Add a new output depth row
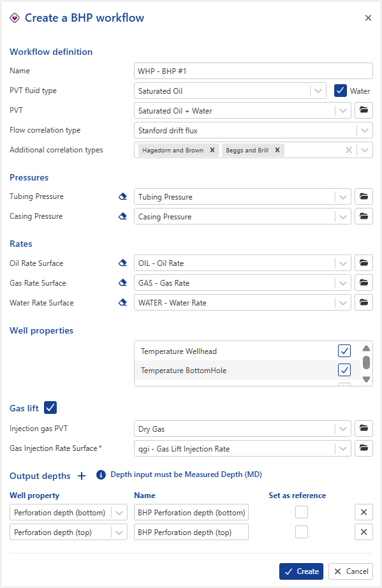The width and height of the screenshot is (382, 588). 82,476
